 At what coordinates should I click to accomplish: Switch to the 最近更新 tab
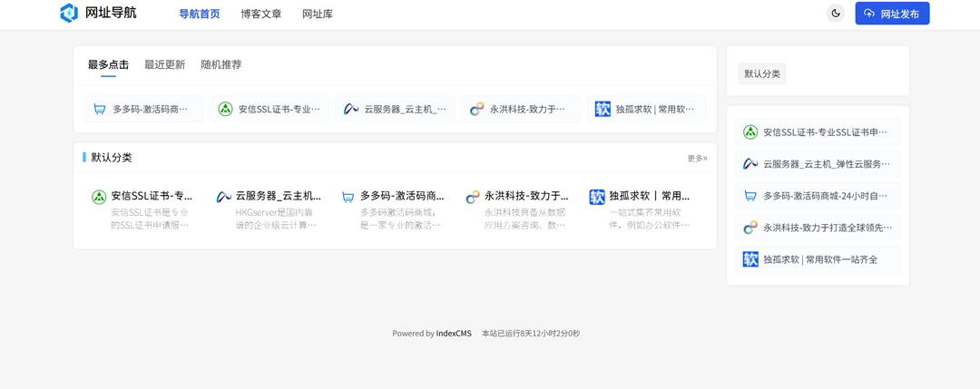tap(164, 65)
